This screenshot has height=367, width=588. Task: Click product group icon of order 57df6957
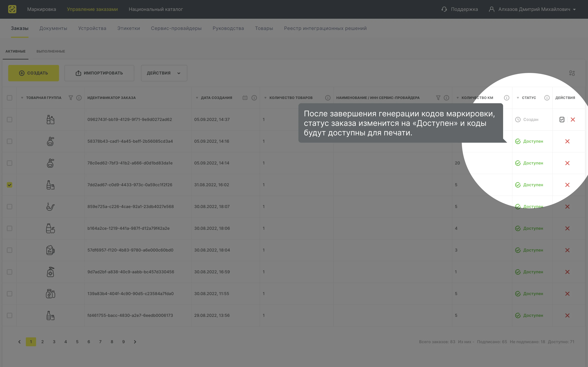(x=51, y=250)
